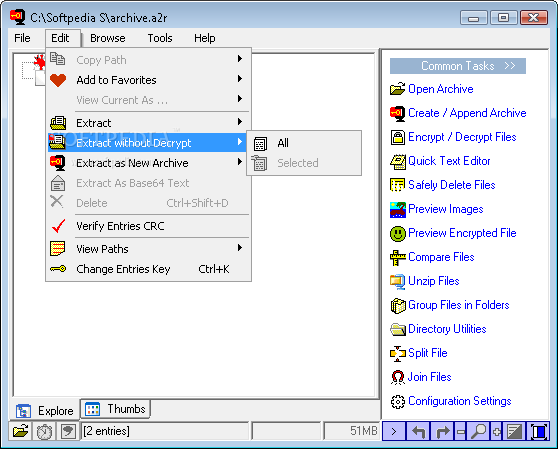Click the padlock Encrypt / Decrypt Files icon
The width and height of the screenshot is (558, 449).
(398, 137)
